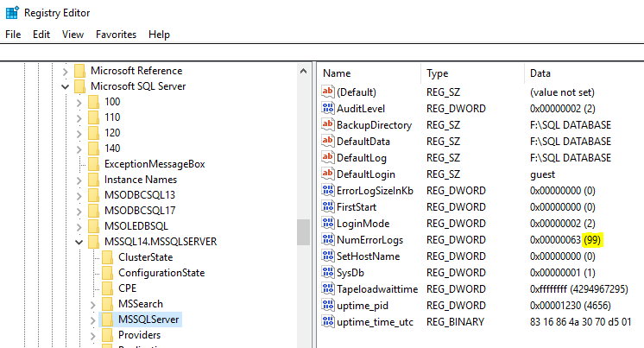The width and height of the screenshot is (644, 348).
Task: Expand the 140 registry key
Action: pyautogui.click(x=79, y=149)
